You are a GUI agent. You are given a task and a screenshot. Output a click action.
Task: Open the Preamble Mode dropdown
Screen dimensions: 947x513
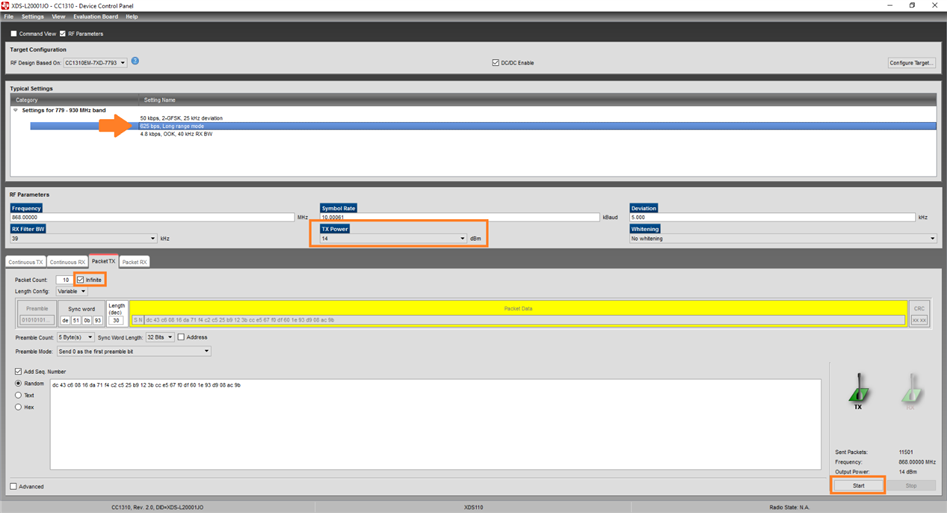coord(134,351)
